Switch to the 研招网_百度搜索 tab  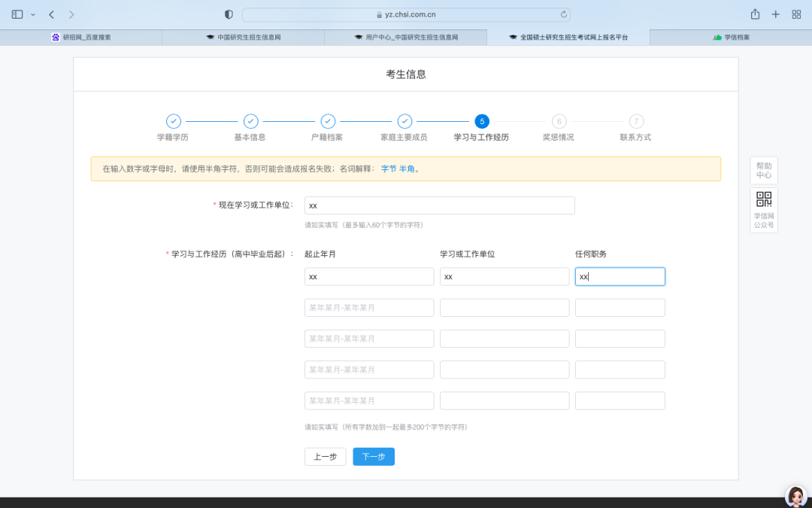[x=81, y=37]
